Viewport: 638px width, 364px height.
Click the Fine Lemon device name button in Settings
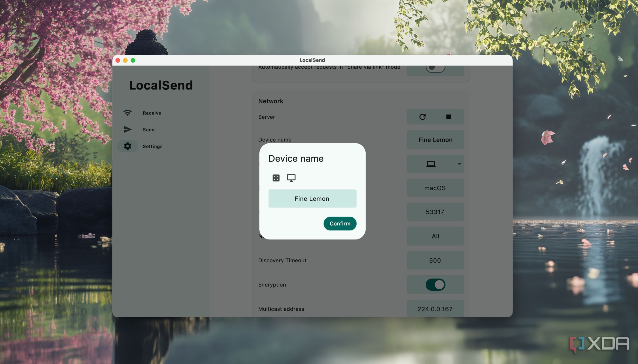tap(435, 140)
